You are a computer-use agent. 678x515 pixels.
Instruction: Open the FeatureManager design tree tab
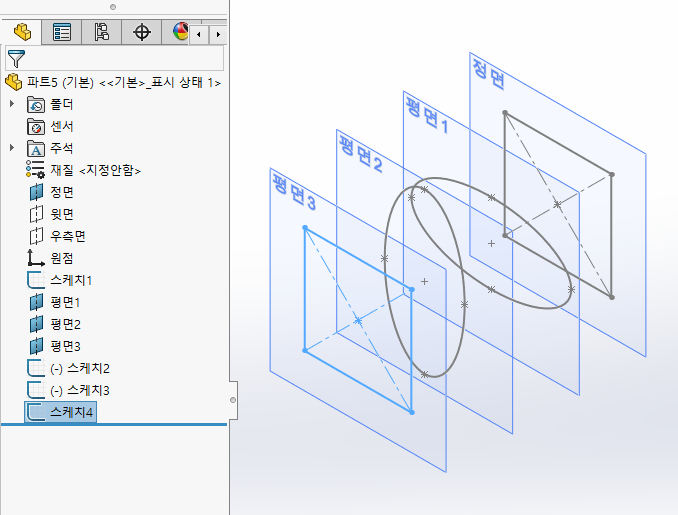coord(22,32)
